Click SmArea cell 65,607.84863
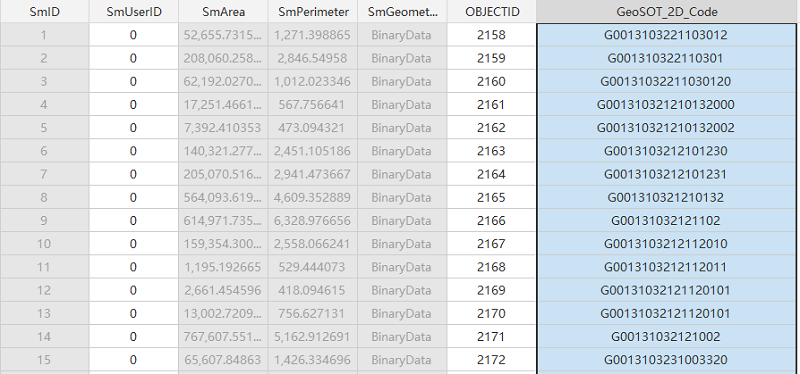 [x=223, y=360]
